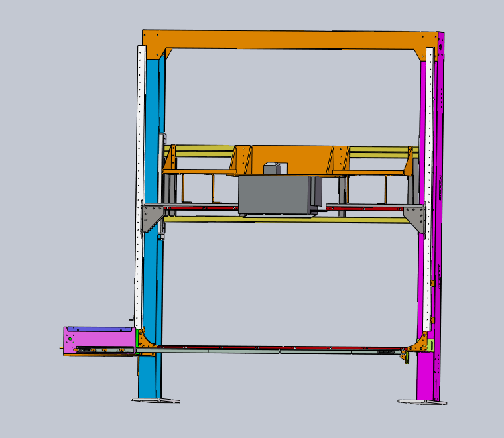The height and width of the screenshot is (438, 504).
Task: Click the blue left vertical column
Action: [x=152, y=278]
